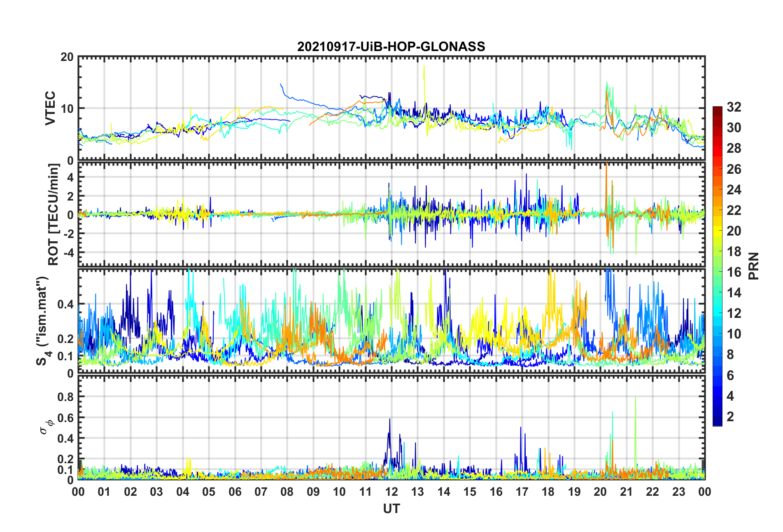Viewport: 783px width, 532px height.
Task: Click S4 axis tick label 0.1
Action: [x=66, y=357]
